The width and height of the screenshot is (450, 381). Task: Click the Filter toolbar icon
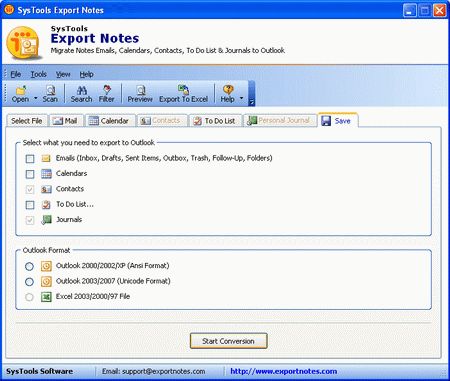pyautogui.click(x=107, y=90)
